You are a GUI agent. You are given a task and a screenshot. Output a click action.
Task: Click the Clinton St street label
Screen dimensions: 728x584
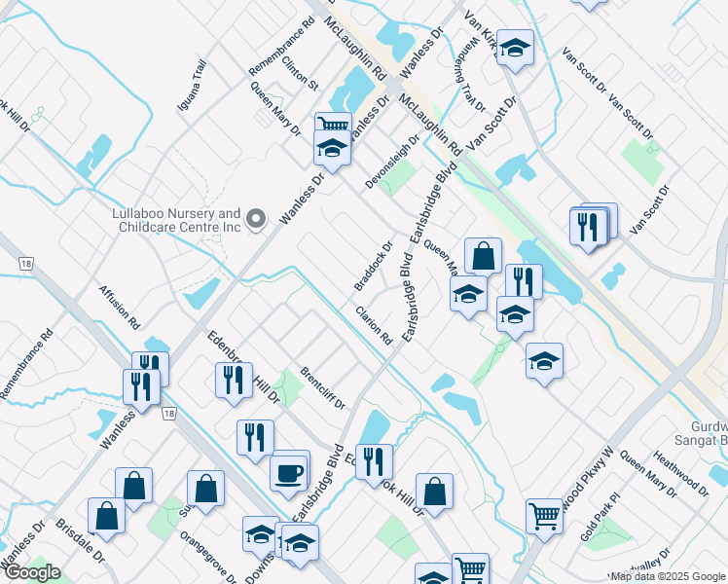click(x=301, y=73)
